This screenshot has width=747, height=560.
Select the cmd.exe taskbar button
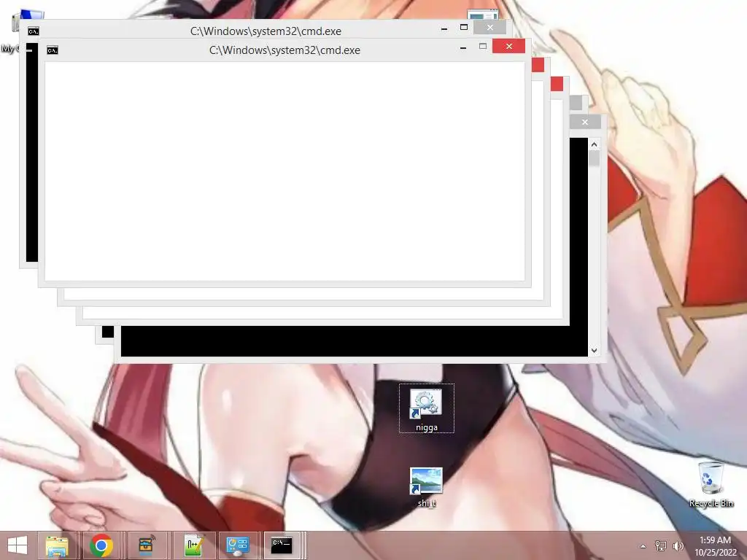(x=282, y=545)
